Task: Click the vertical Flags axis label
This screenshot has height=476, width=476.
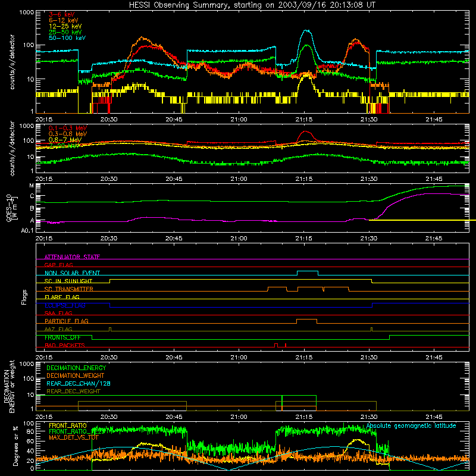Action: pyautogui.click(x=24, y=297)
